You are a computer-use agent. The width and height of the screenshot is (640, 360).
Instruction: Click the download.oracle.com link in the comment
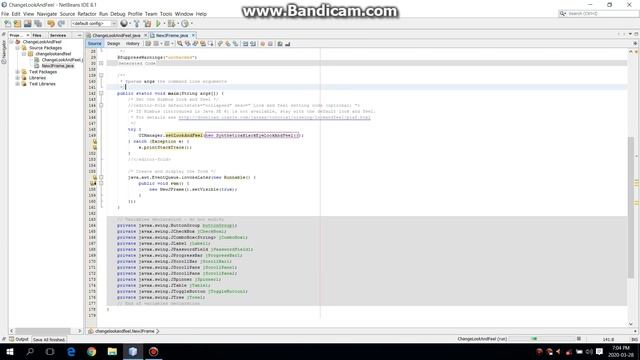[x=274, y=118]
